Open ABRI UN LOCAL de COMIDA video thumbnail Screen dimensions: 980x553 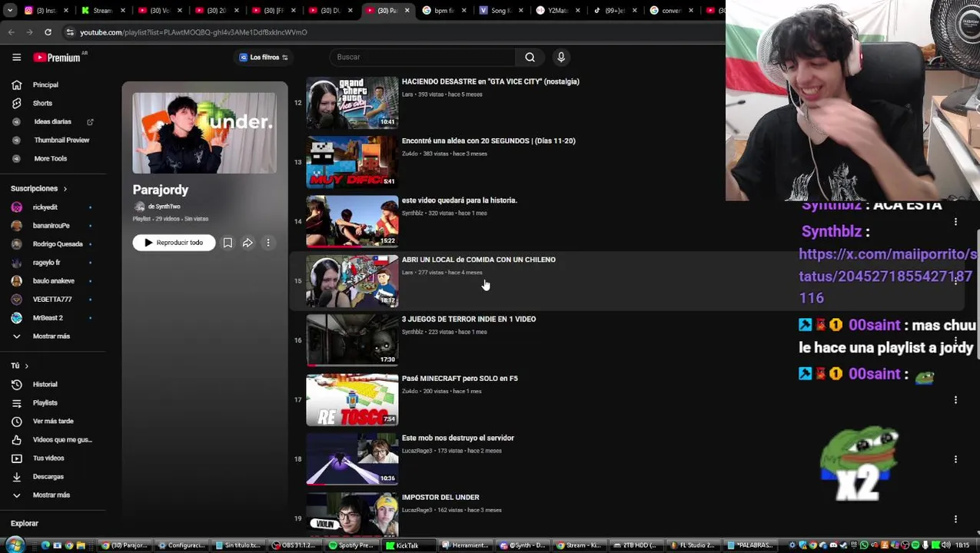[x=352, y=280]
